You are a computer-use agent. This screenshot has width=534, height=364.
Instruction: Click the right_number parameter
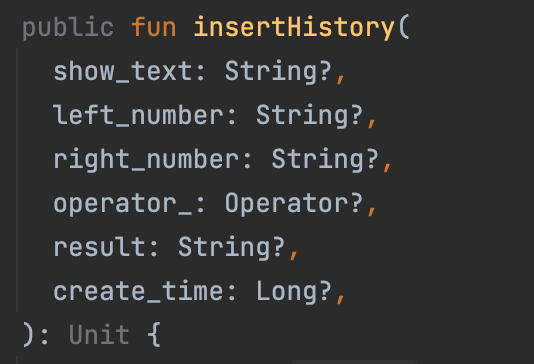tap(145, 159)
